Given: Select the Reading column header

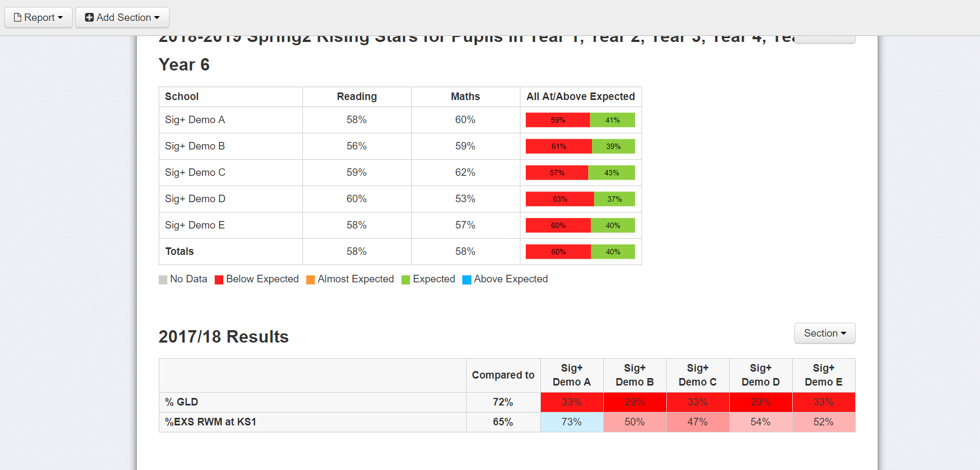Looking at the screenshot, I should [357, 97].
